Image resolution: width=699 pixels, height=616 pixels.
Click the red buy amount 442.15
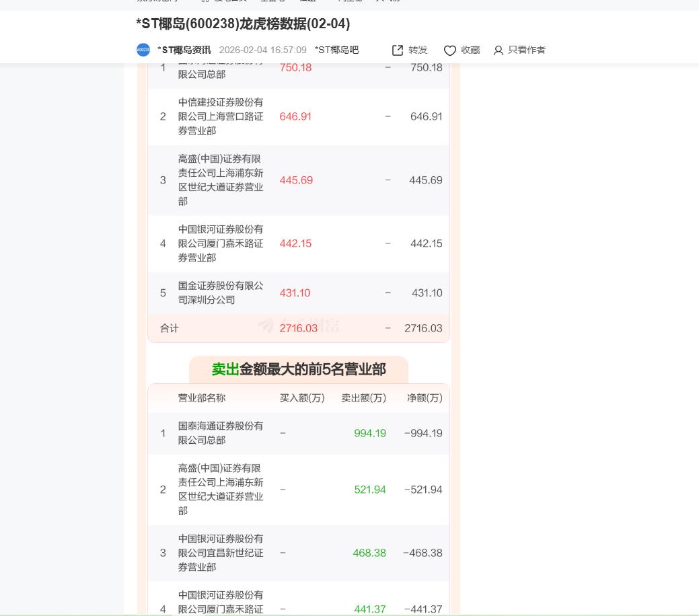coord(295,243)
